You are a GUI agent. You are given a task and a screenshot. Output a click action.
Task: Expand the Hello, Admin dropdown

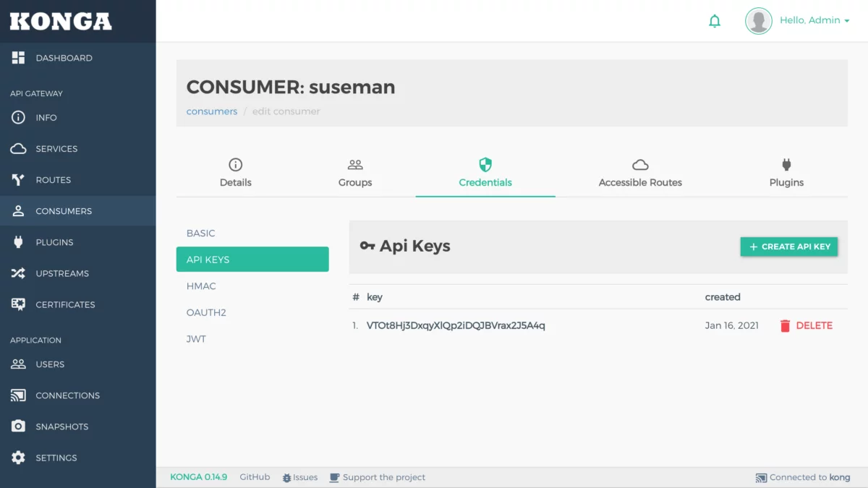[814, 20]
